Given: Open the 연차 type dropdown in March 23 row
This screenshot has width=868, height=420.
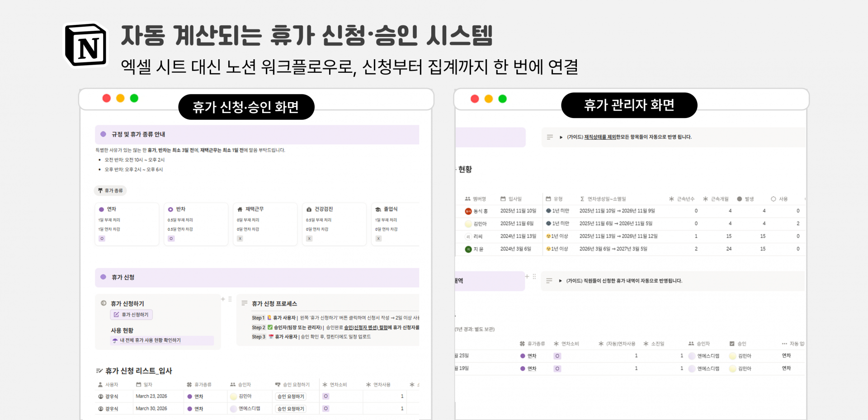Looking at the screenshot, I should click(196, 396).
